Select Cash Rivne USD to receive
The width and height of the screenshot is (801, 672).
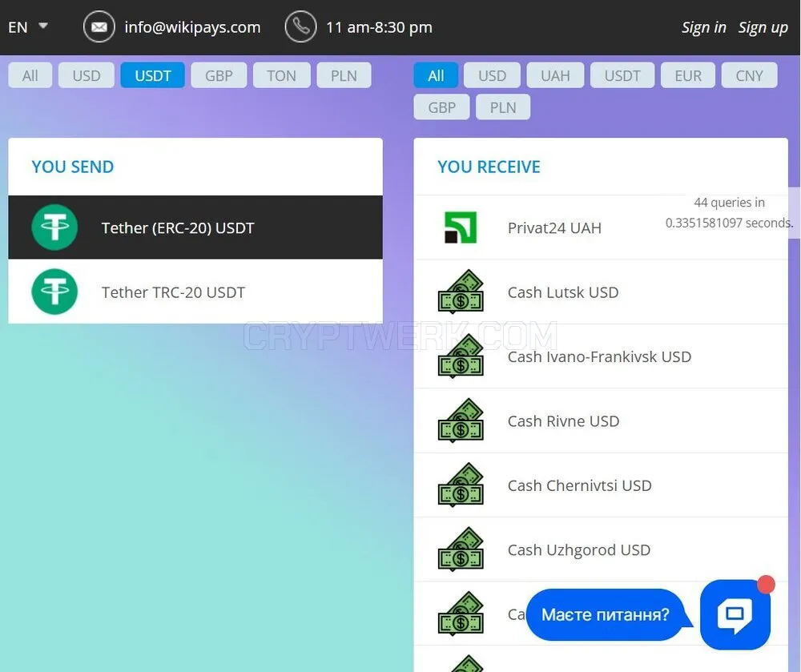coord(601,421)
